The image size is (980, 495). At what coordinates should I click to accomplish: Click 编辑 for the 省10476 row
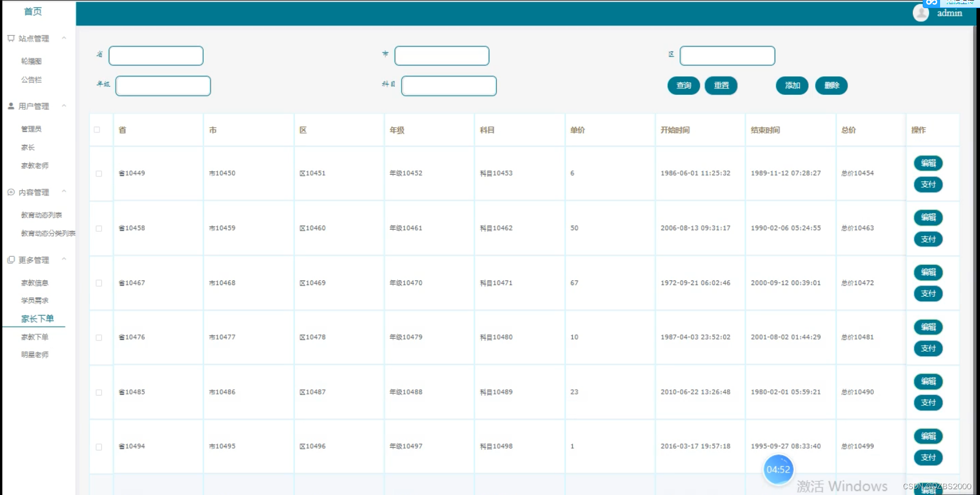929,327
